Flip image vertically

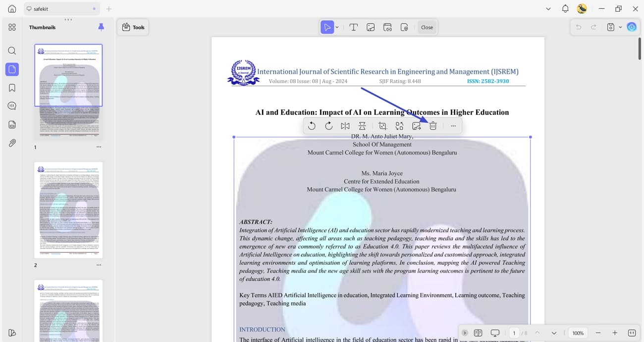click(362, 126)
